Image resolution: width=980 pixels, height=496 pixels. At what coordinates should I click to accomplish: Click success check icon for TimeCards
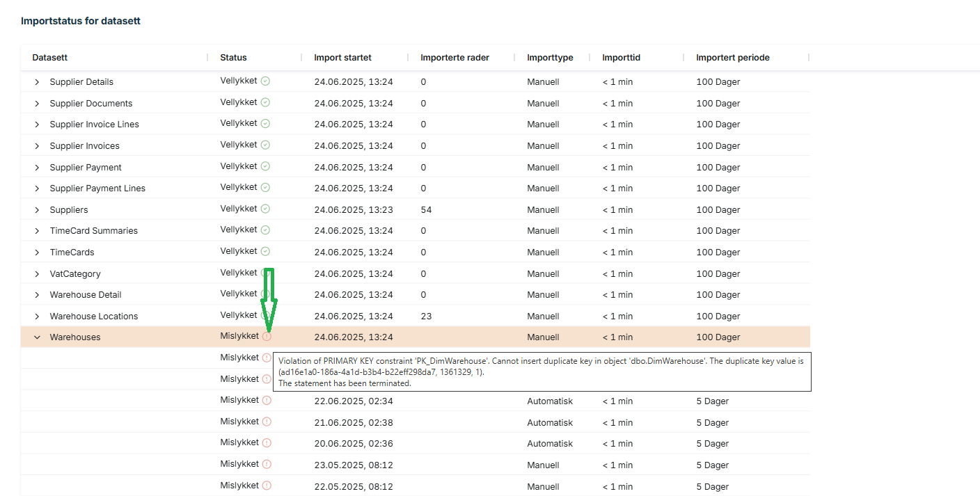(266, 251)
